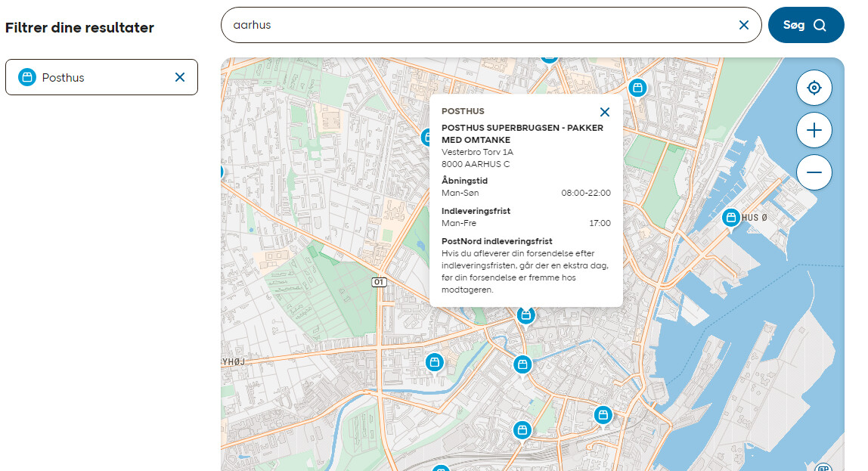Click the popup title "POSTHUS SUPERBRUGSEN - PAKKER MED OMTANKE"

click(522, 133)
